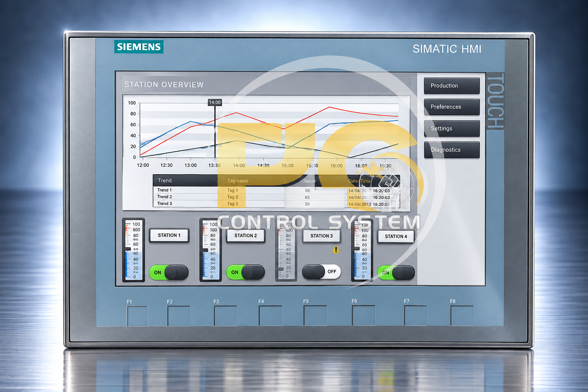Tap the F7 function key
588x392 pixels.
(x=415, y=315)
